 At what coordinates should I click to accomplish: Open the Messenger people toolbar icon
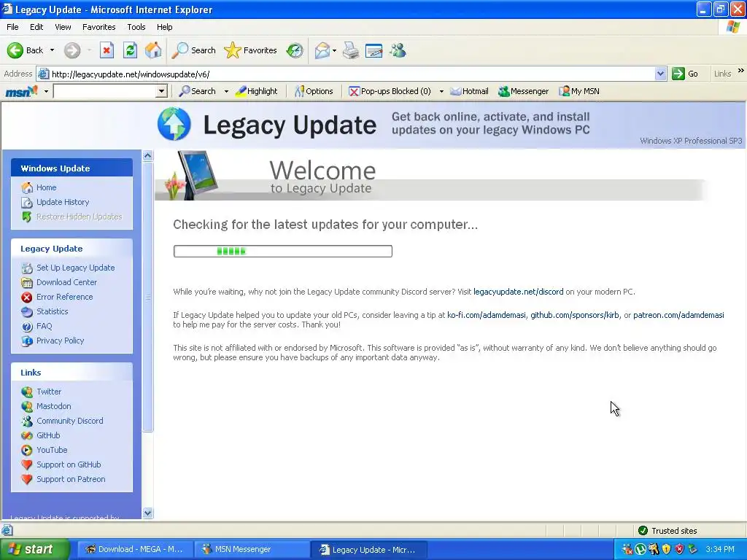[398, 50]
